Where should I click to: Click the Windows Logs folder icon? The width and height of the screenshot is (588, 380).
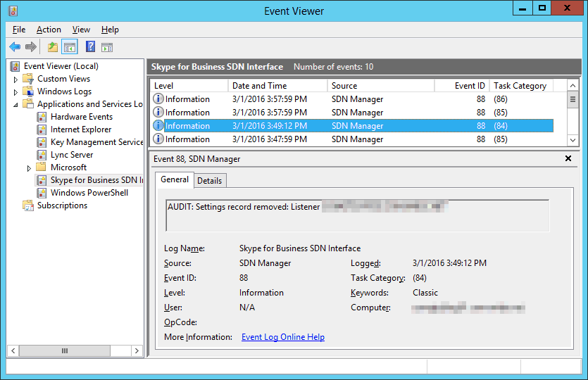pos(28,91)
